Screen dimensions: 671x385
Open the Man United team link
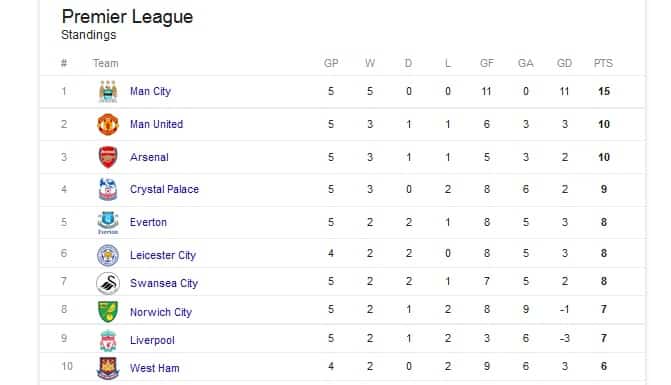pos(156,124)
